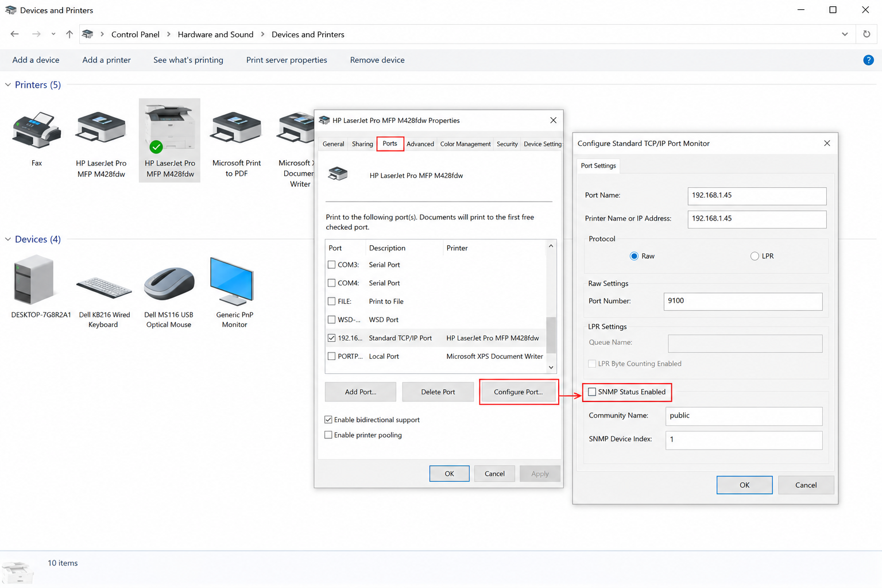Check the COM3 serial port checkbox

pos(331,265)
